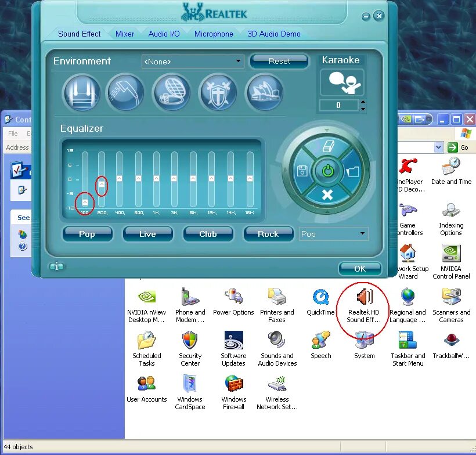
Task: Apply the Rock equalizer preset button
Action: (268, 234)
